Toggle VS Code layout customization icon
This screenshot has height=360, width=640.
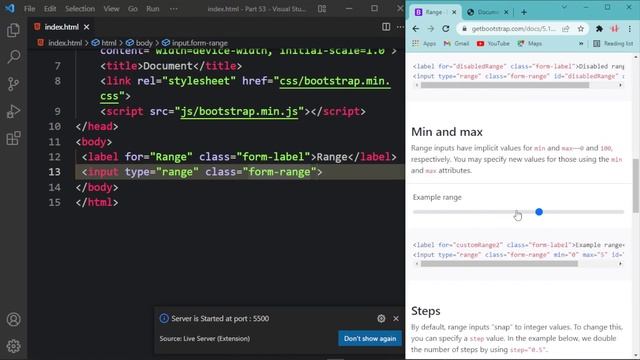(x=322, y=9)
